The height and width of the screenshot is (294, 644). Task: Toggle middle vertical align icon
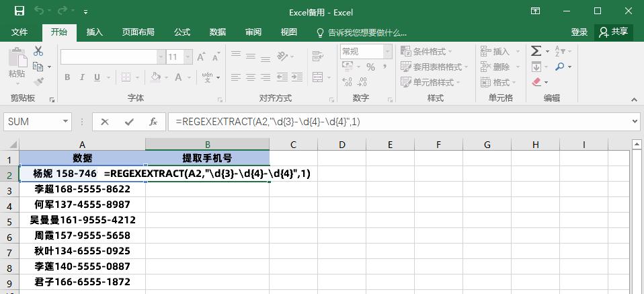[251, 57]
